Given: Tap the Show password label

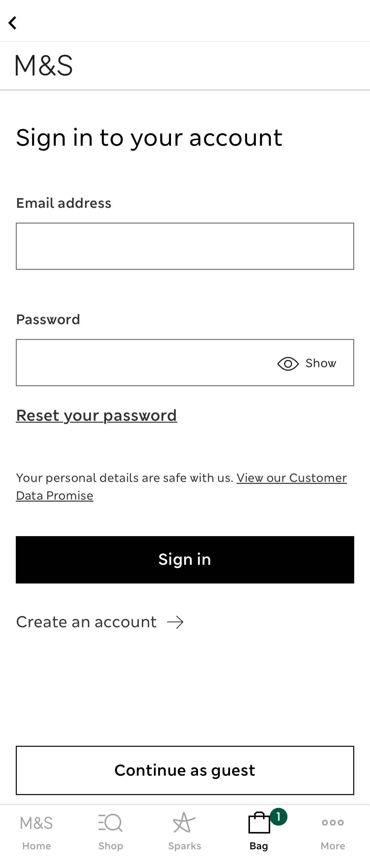Looking at the screenshot, I should pos(320,363).
